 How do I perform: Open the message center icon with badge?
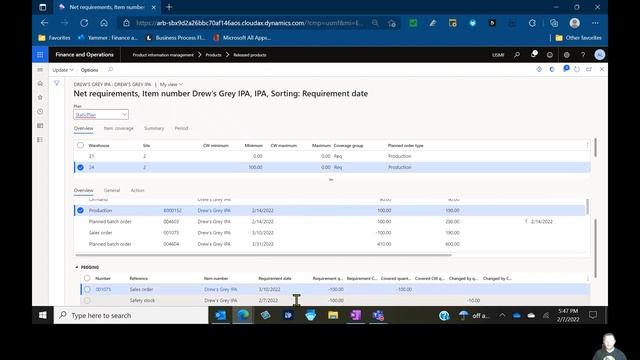[565, 69]
